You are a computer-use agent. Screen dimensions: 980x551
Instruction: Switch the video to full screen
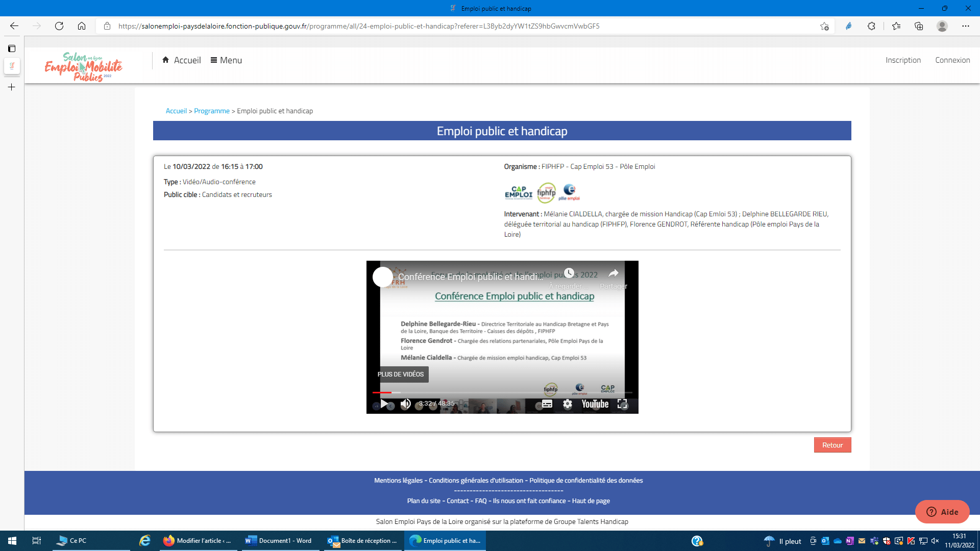tap(623, 404)
